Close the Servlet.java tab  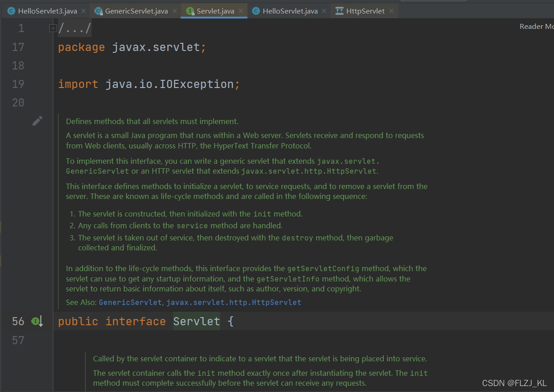tap(241, 11)
